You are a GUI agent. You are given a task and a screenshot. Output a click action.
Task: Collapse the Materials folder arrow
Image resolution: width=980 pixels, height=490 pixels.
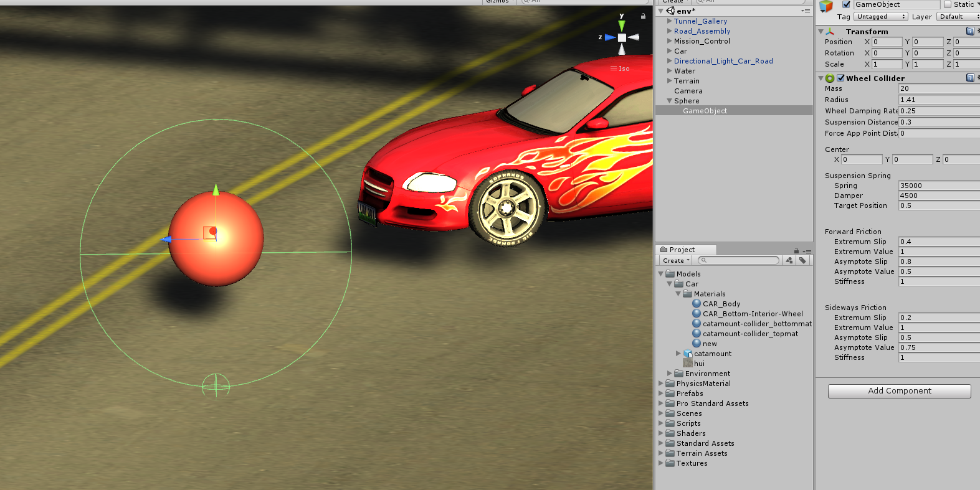678,294
